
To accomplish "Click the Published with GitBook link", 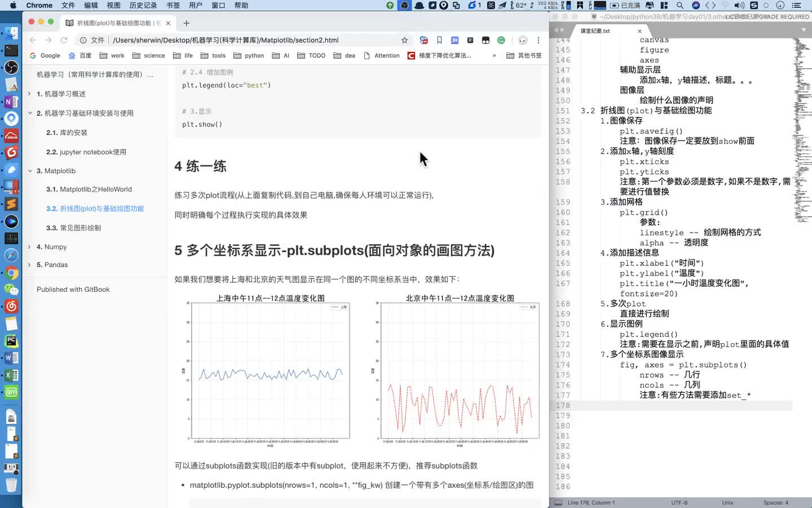I will (x=73, y=289).
